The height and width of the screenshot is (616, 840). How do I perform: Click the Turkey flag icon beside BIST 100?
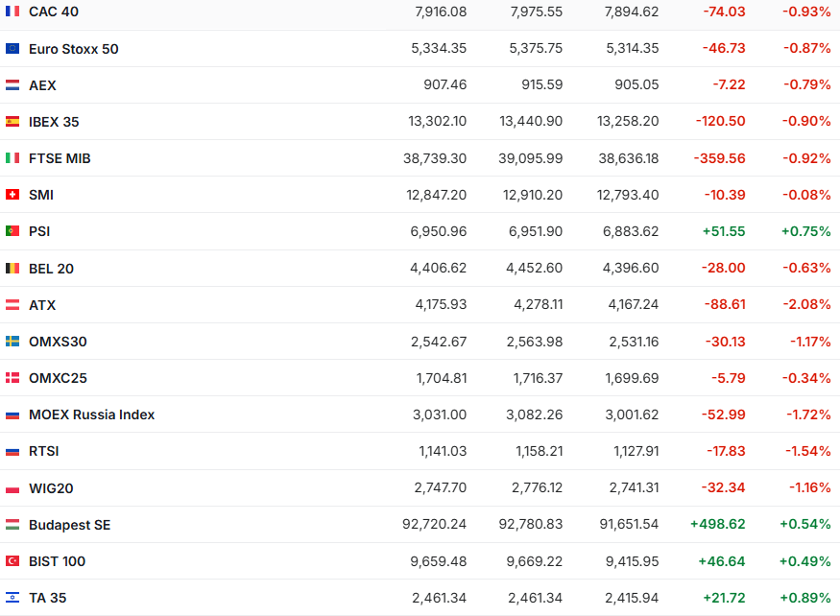[12, 561]
